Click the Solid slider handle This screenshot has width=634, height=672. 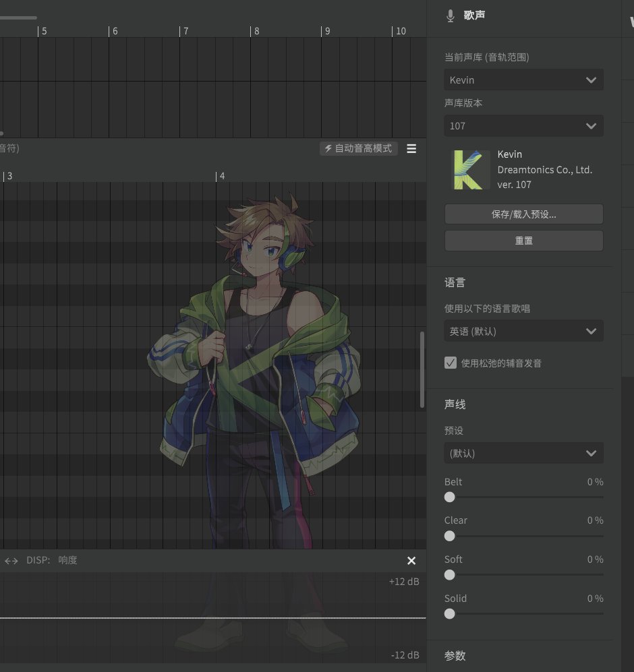(x=450, y=614)
